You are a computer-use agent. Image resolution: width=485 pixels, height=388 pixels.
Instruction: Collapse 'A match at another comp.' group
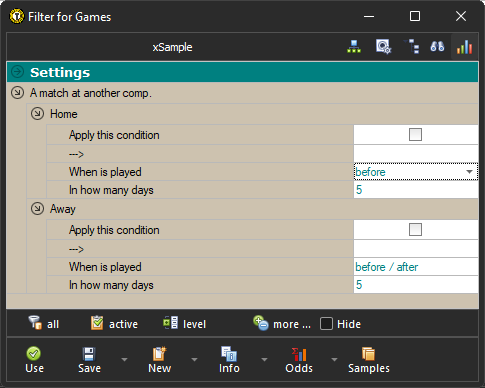[17, 93]
